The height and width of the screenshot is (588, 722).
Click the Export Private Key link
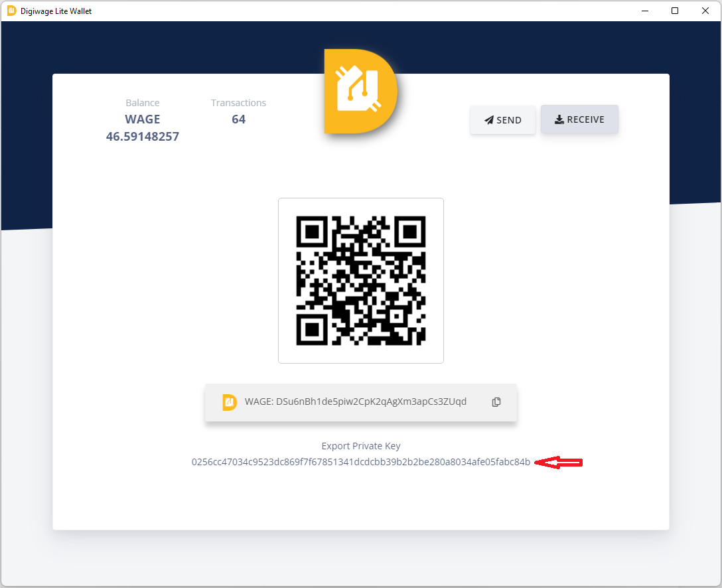tap(360, 446)
